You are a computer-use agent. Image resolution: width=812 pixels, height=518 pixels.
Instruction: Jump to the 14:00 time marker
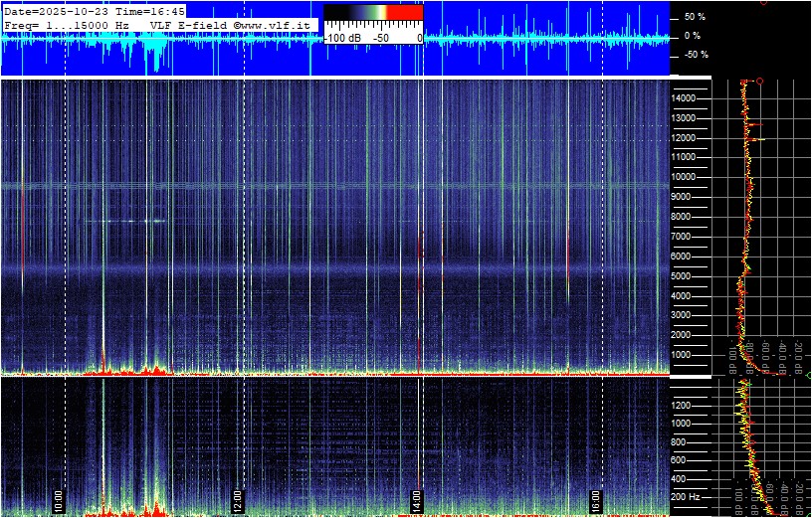416,498
